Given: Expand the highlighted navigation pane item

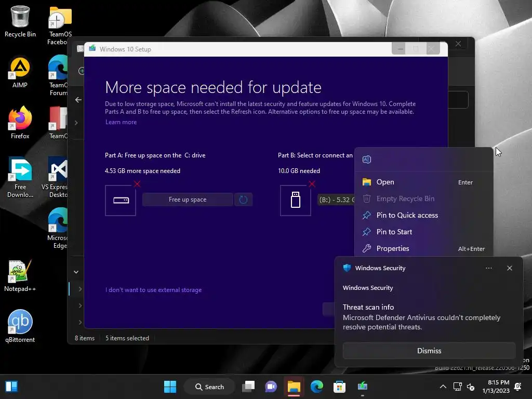Looking at the screenshot, I should 80,289.
